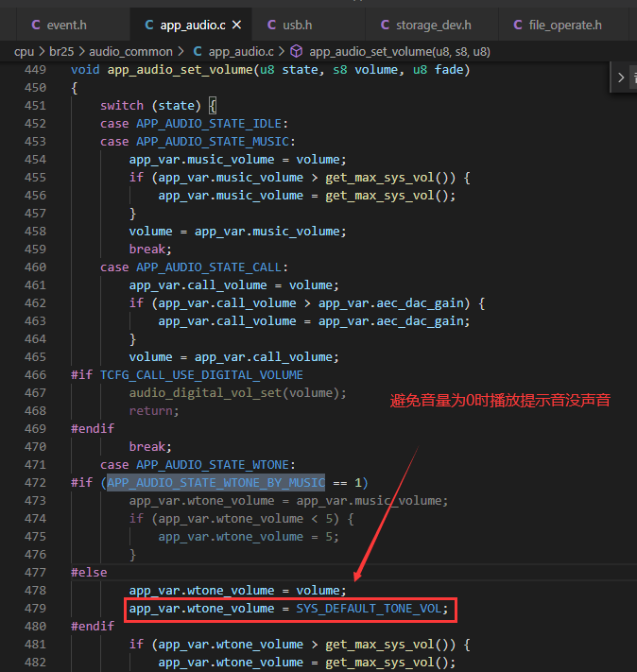
Task: Click app_var.aec_dac_gain on line 462
Action: pos(391,303)
